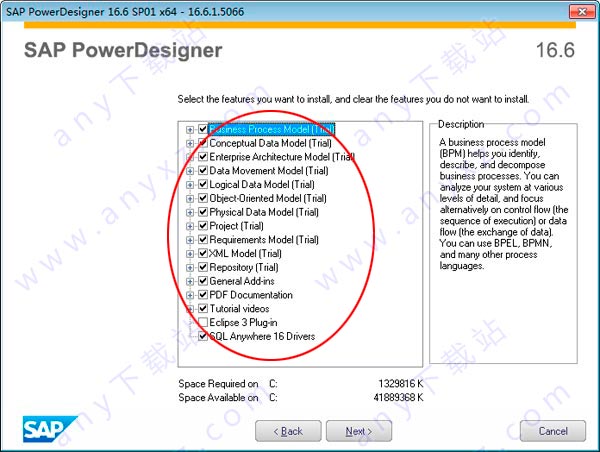The height and width of the screenshot is (452, 600).
Task: Toggle Tutorial videos checkbox
Action: point(203,308)
